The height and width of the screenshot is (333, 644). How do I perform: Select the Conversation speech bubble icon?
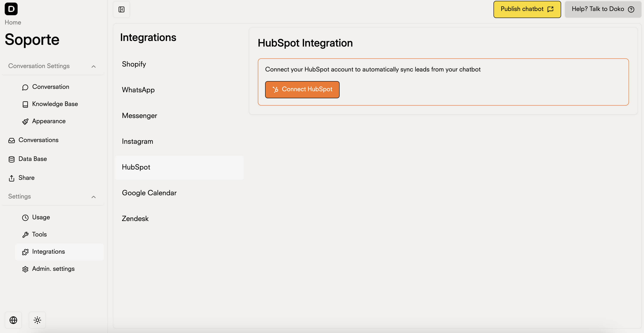click(25, 87)
